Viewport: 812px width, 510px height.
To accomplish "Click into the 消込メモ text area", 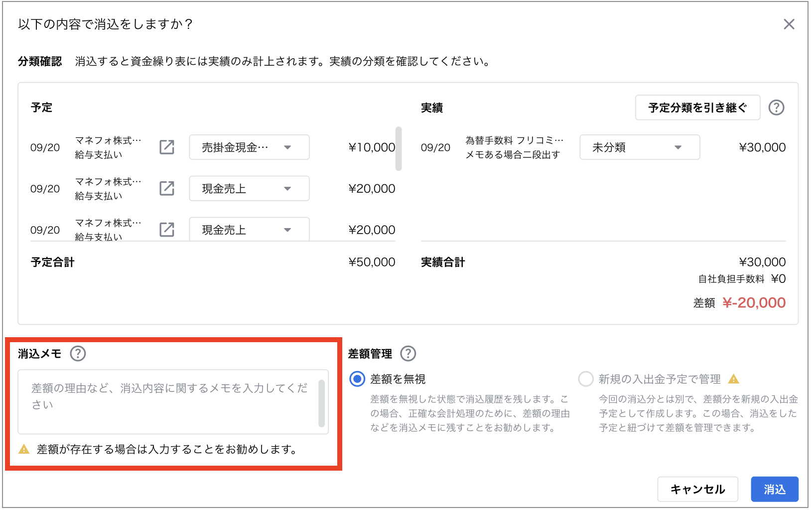I will (173, 402).
